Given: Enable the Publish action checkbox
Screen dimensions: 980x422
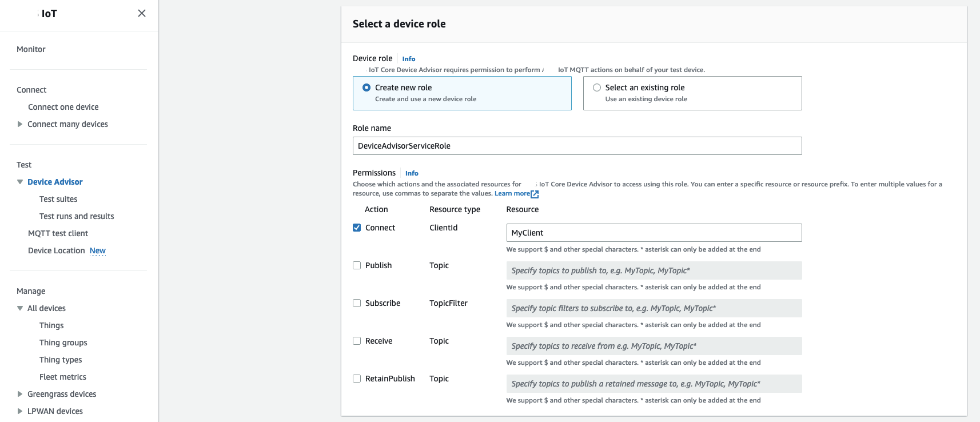Looking at the screenshot, I should point(357,265).
